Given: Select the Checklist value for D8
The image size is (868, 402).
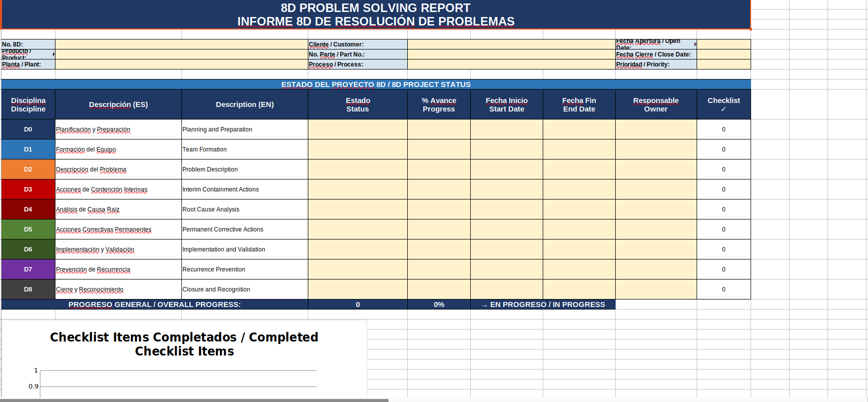Looking at the screenshot, I should tap(724, 289).
